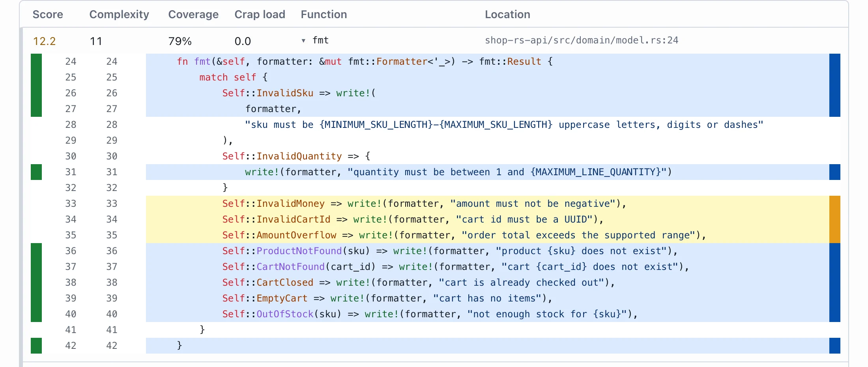
Task: Click the uncovered Self::InvalidCartId line
Action: (487, 219)
